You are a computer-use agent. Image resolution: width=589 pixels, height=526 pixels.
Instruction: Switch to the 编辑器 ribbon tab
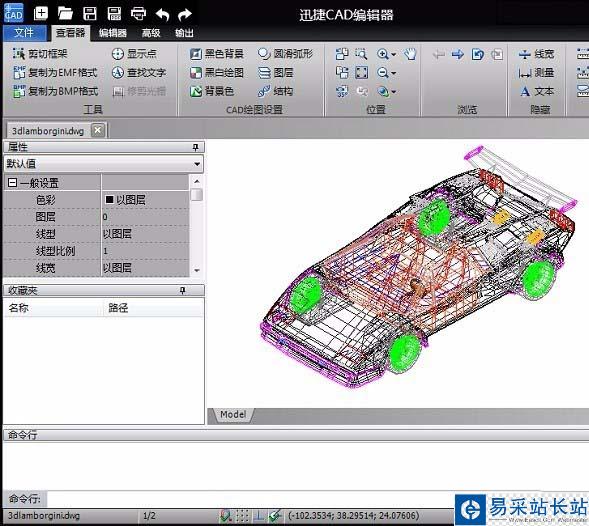tap(113, 33)
